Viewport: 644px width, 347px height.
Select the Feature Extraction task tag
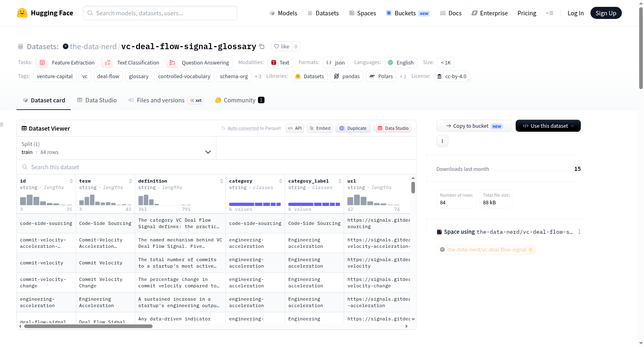click(67, 62)
